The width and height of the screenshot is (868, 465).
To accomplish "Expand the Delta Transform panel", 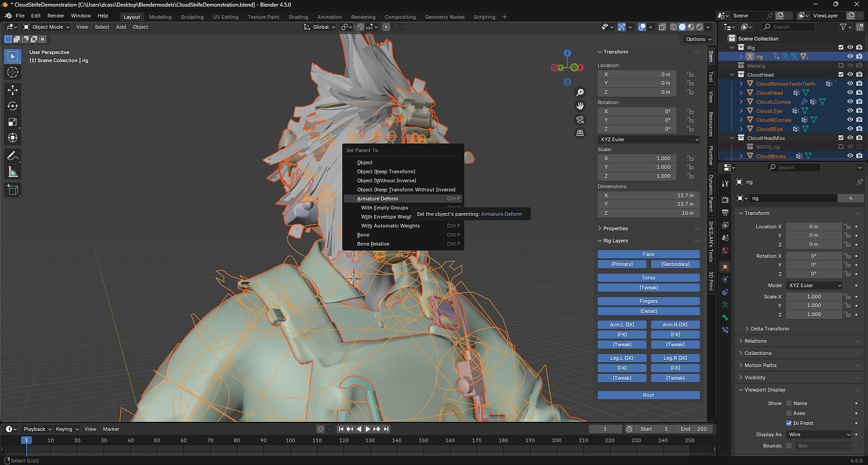I will [x=770, y=329].
